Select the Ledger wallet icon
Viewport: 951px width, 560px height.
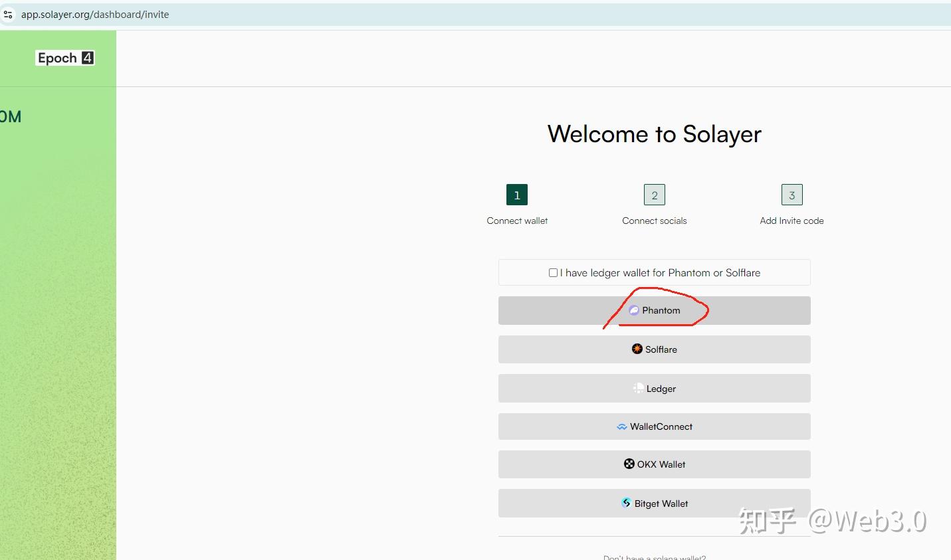tap(637, 388)
